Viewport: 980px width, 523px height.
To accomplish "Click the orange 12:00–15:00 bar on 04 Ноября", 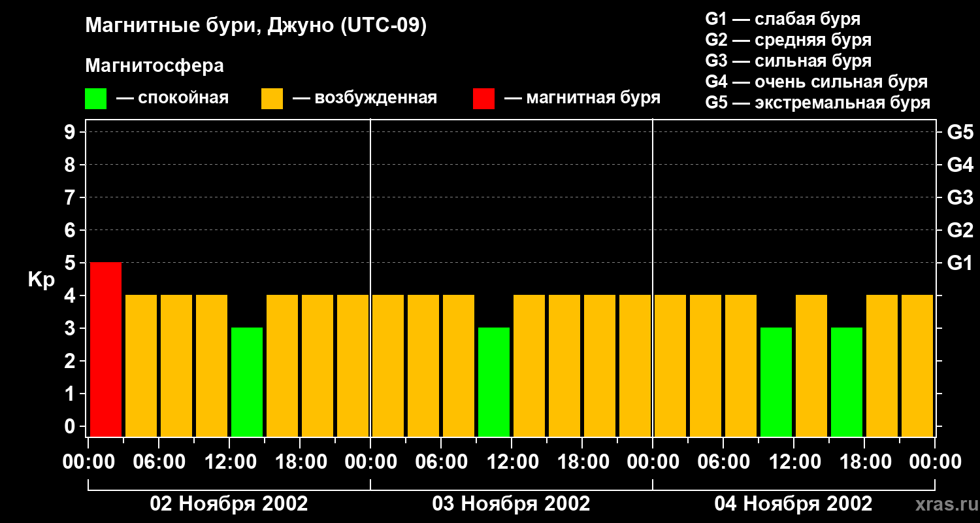I will click(811, 365).
